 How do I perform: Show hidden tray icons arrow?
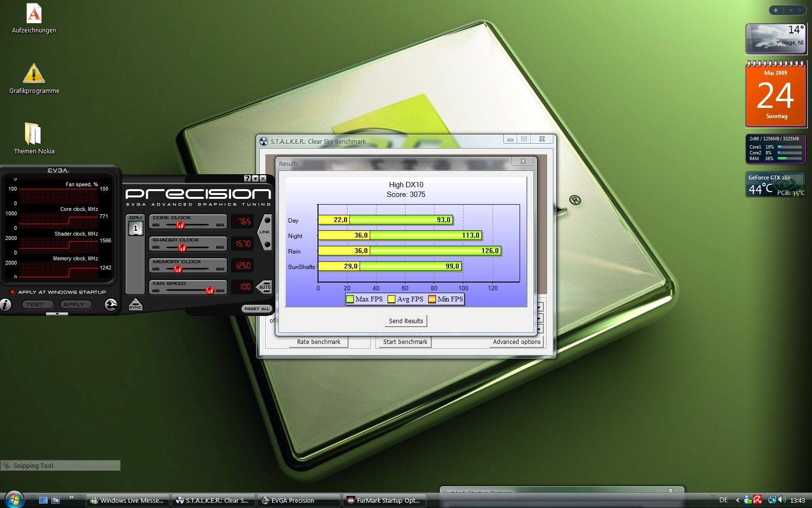(738, 500)
